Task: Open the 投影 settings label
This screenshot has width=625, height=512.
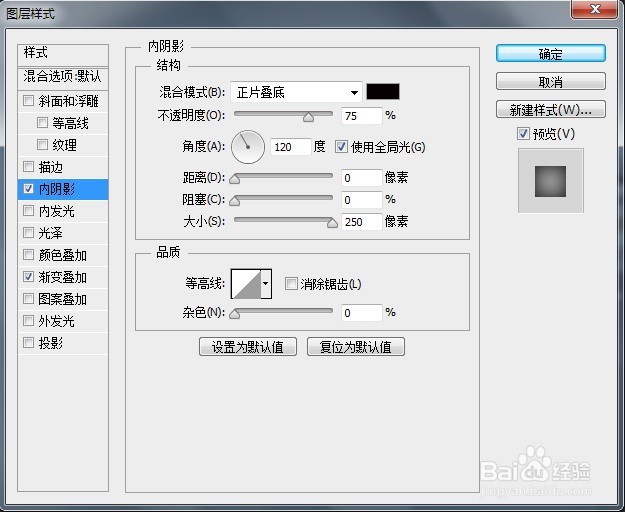Action: (51, 343)
